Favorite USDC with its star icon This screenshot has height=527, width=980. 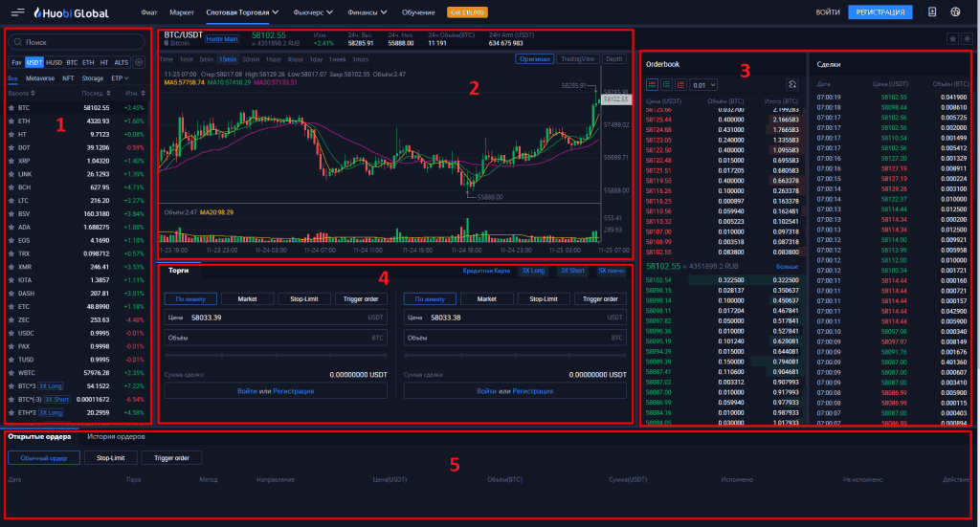tap(11, 334)
